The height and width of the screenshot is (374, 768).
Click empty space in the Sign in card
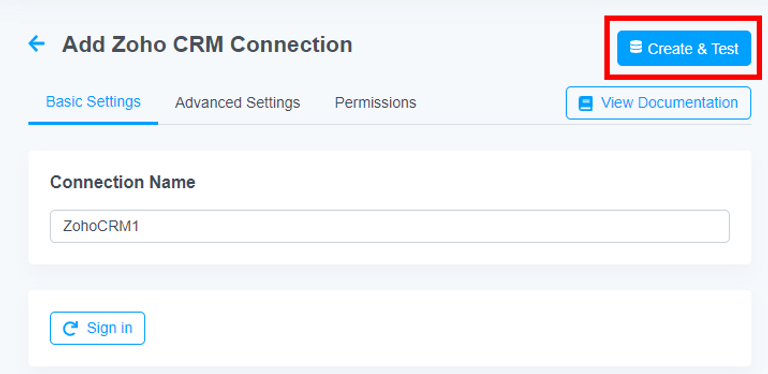pyautogui.click(x=441, y=328)
